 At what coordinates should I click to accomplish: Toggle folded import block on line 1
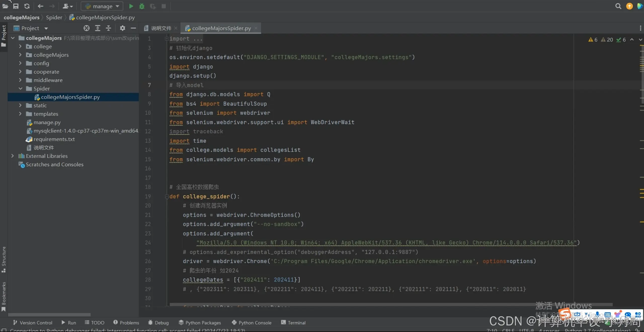[166, 39]
